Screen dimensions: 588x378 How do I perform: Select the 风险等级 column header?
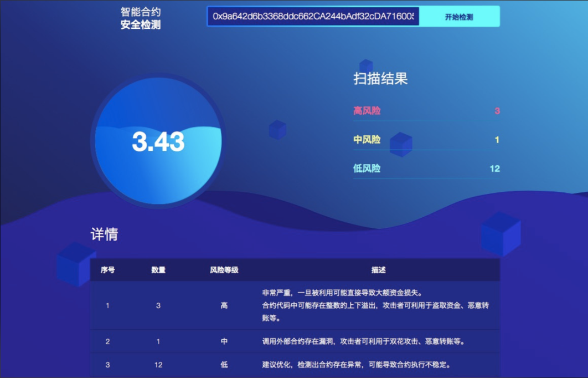[x=224, y=270]
